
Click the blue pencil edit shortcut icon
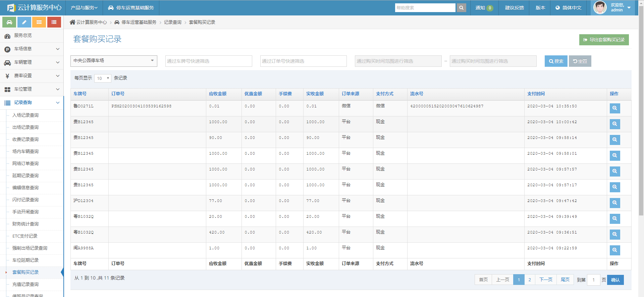coord(24,22)
